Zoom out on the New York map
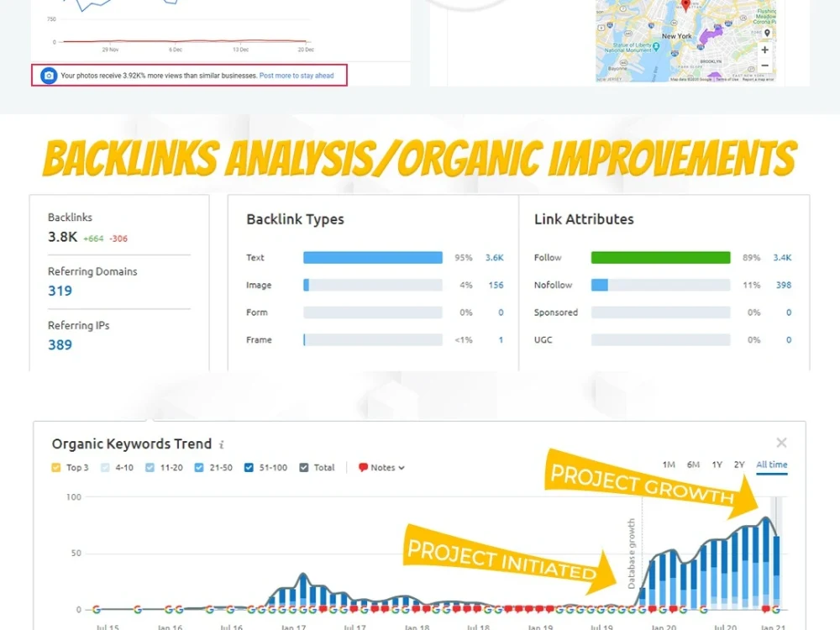Screen dimensions: 840x630 (x=764, y=66)
